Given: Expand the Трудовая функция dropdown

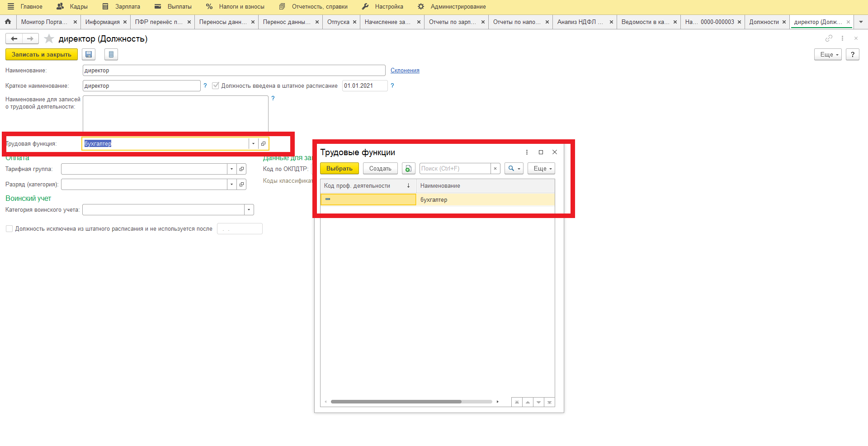Looking at the screenshot, I should point(253,144).
